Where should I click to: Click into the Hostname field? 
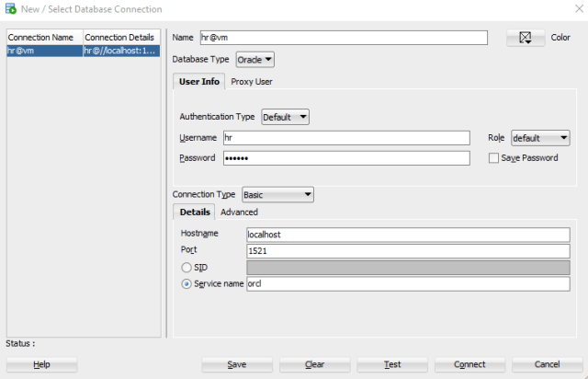click(x=408, y=235)
